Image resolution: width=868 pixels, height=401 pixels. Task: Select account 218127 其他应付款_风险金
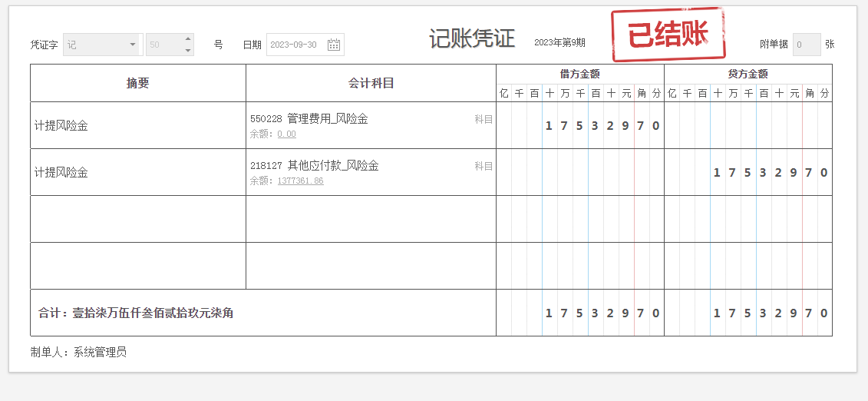point(315,166)
